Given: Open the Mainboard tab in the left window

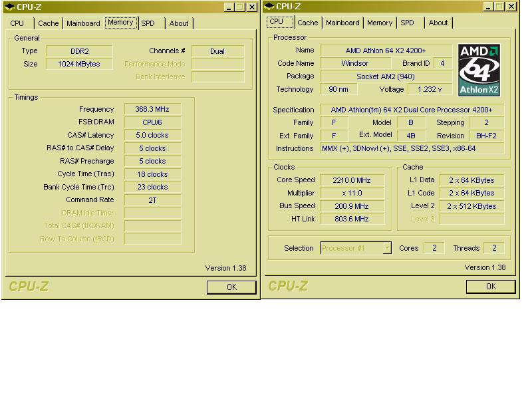Looking at the screenshot, I should tap(83, 23).
